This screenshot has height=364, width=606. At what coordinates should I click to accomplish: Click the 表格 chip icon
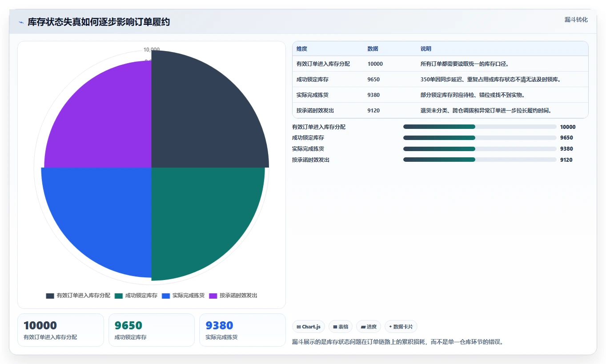[335, 327]
